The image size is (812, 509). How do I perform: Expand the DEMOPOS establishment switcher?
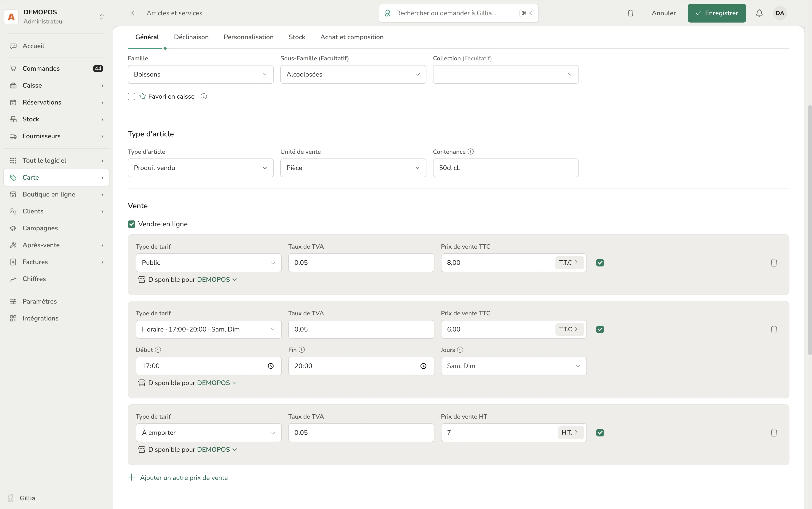point(102,17)
